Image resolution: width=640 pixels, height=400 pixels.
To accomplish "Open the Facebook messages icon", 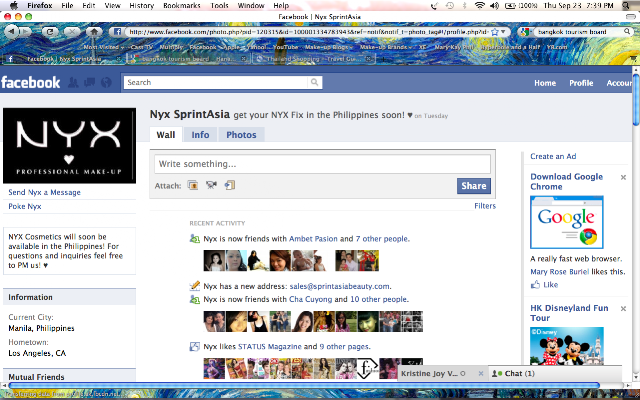I will point(89,82).
